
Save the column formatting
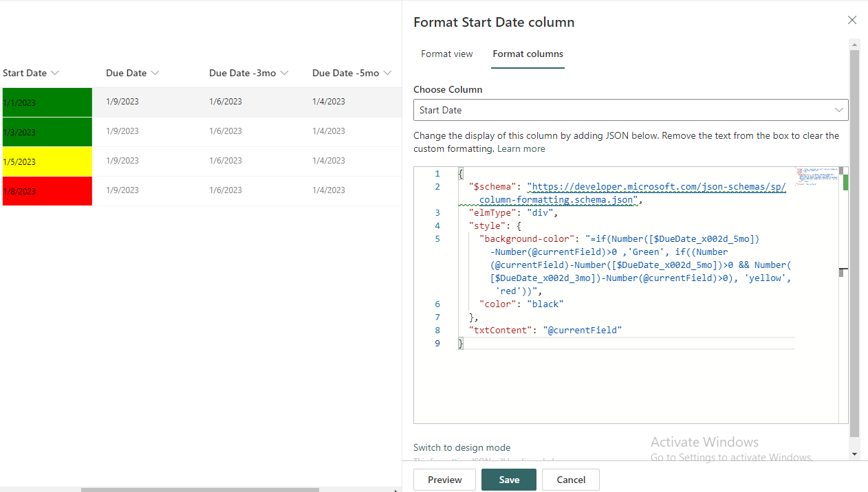509,480
